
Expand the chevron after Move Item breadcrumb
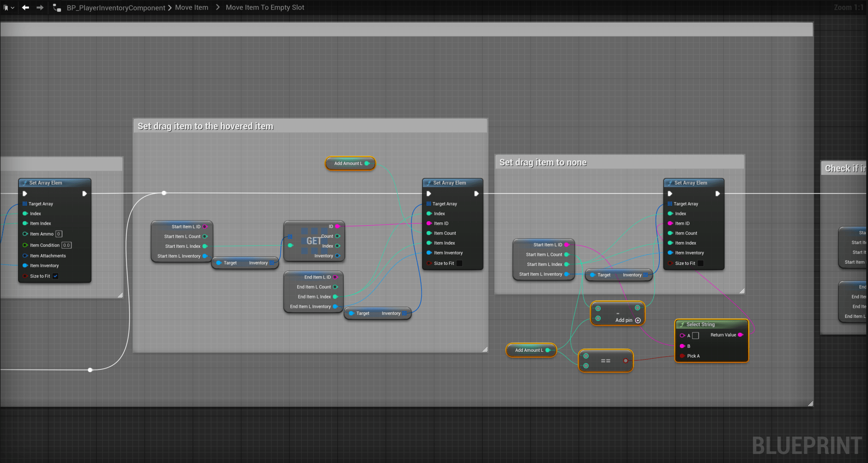(x=218, y=8)
